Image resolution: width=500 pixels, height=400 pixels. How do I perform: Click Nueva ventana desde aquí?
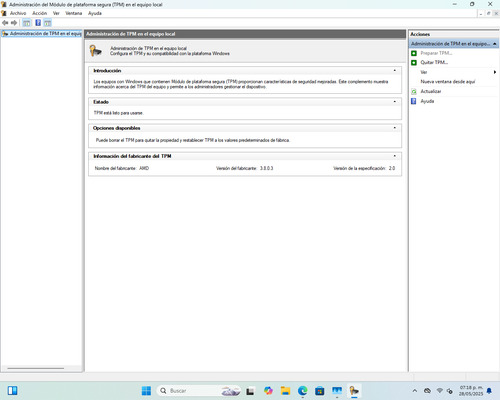(448, 82)
